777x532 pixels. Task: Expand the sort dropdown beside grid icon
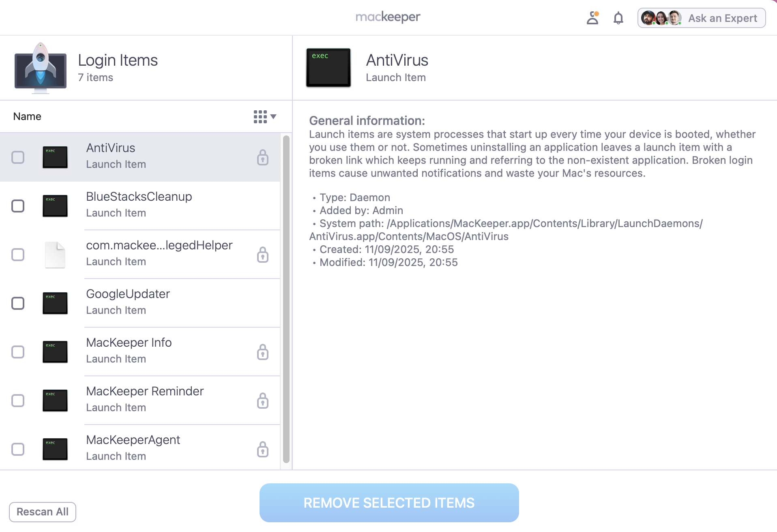point(274,117)
